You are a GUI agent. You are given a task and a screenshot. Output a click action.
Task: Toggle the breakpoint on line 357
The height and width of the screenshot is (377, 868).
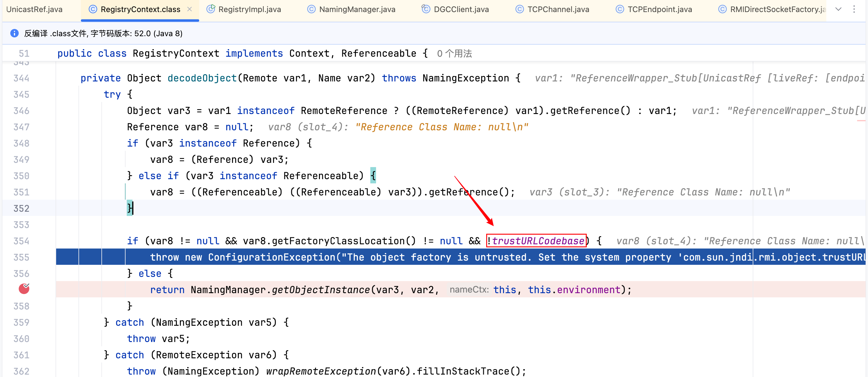[24, 289]
